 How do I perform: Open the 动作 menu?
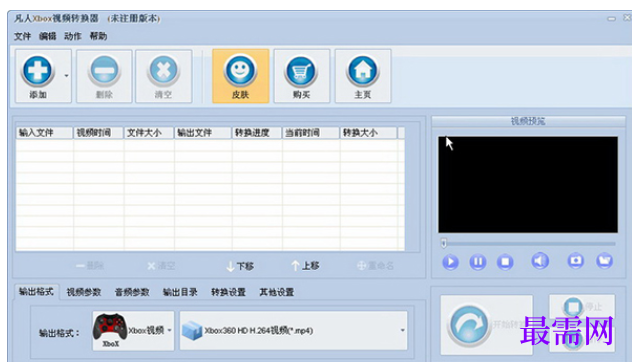click(x=73, y=36)
